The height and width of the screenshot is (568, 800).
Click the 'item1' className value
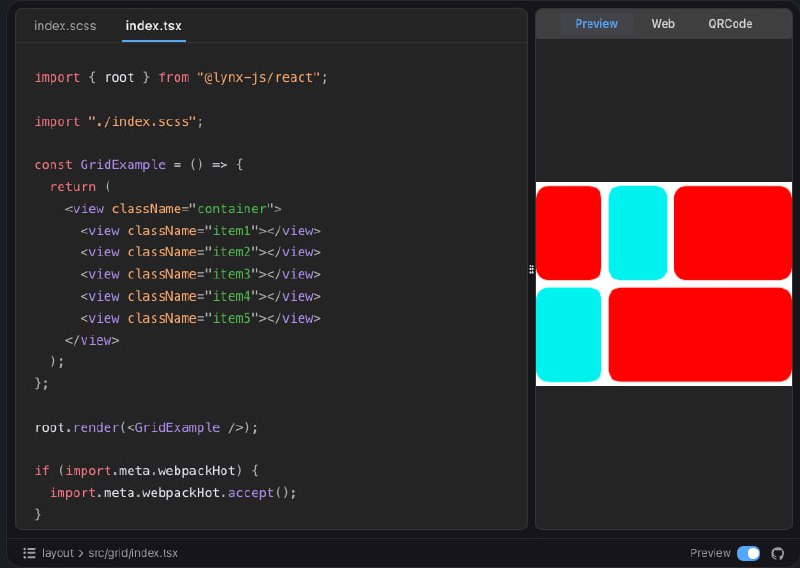click(x=232, y=231)
